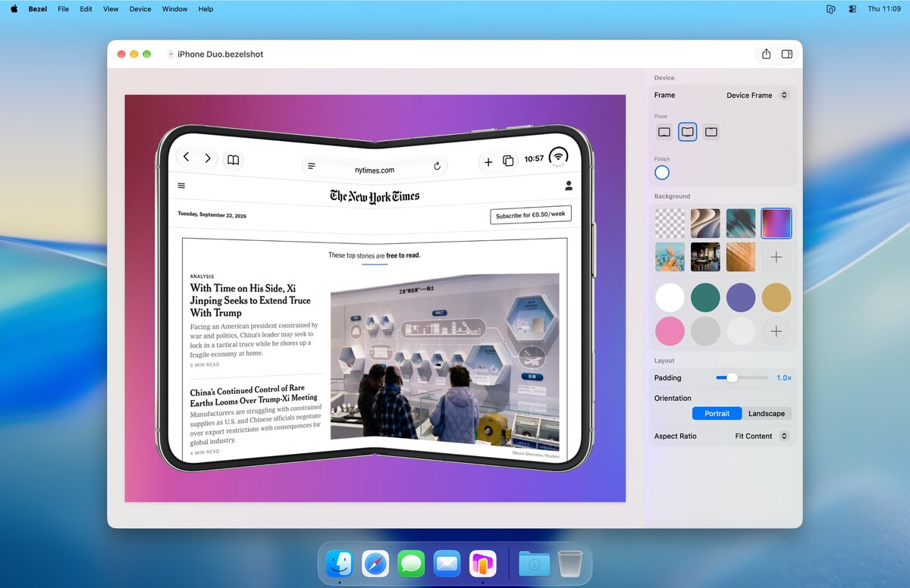Screen dimensions: 910x588
Task: Open Control Center in menu bar
Action: (852, 9)
